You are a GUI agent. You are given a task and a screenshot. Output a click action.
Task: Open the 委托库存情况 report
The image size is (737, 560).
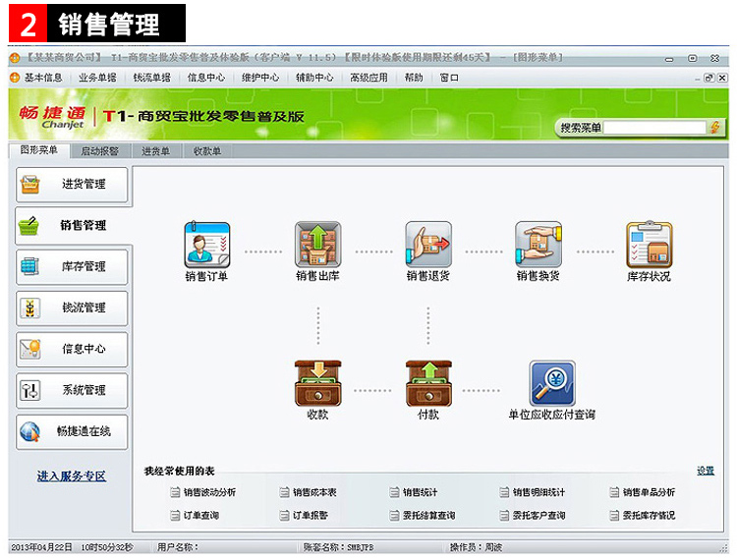tap(649, 516)
